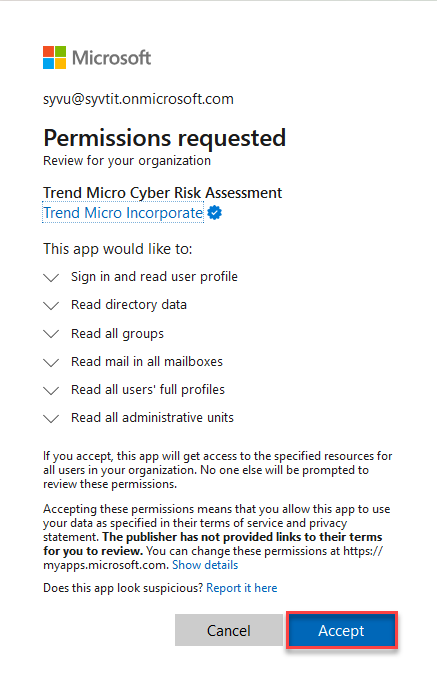The width and height of the screenshot is (437, 687).
Task: Select the Read all groups permission label
Action: click(x=117, y=333)
